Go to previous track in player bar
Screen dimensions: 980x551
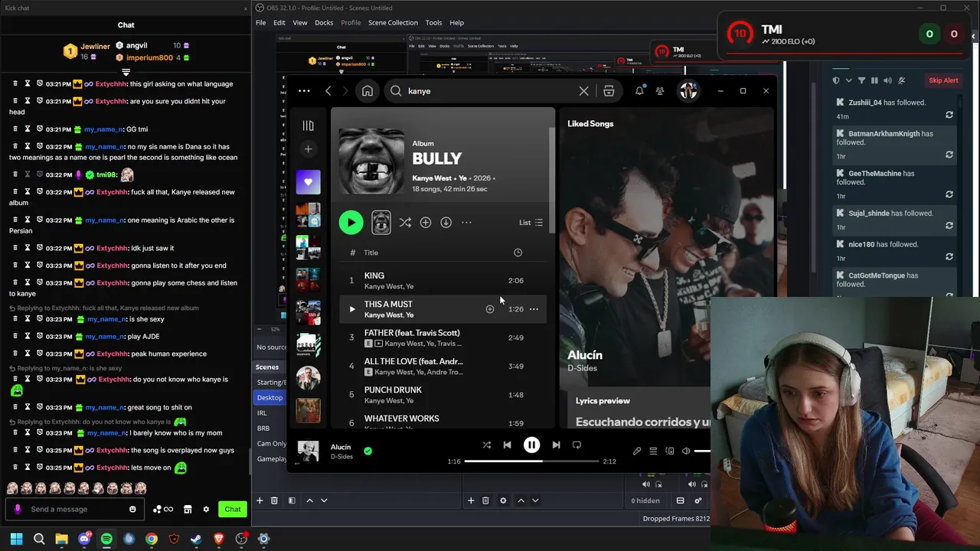click(507, 445)
